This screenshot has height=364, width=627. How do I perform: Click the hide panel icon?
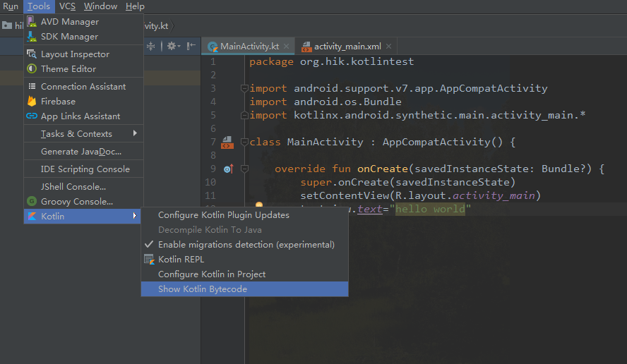(x=191, y=46)
